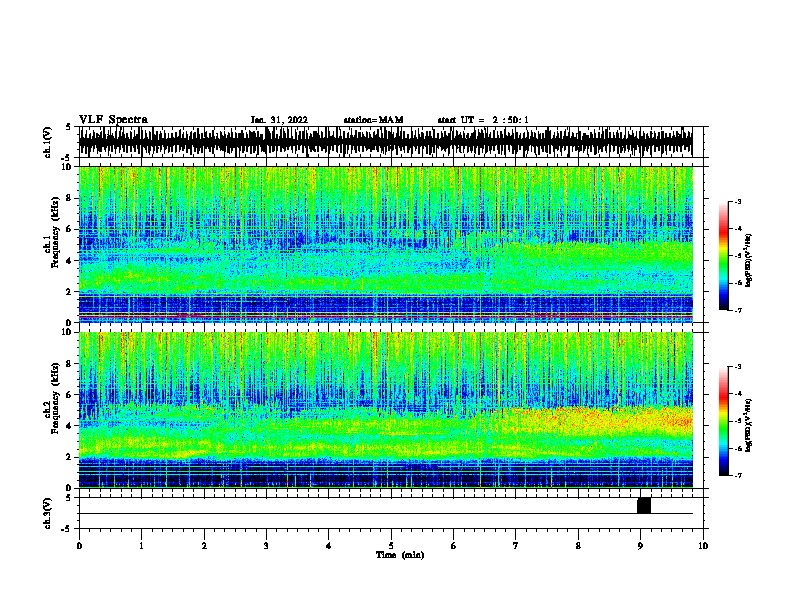Click time axis tick label "5"
This screenshot has height=612, width=792.
click(x=391, y=546)
